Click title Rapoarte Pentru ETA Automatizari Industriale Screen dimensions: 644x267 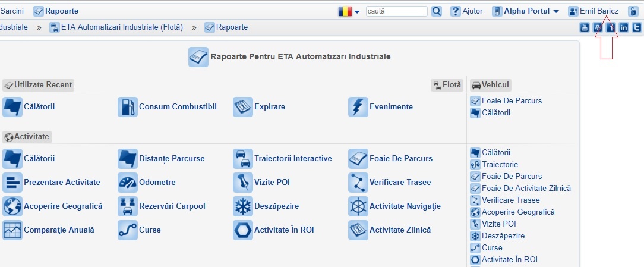click(301, 56)
